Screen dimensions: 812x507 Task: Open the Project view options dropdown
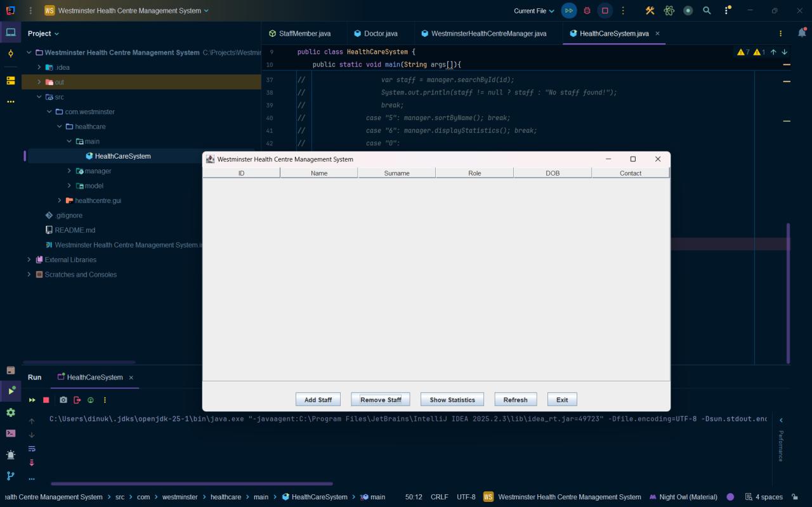coord(43,34)
